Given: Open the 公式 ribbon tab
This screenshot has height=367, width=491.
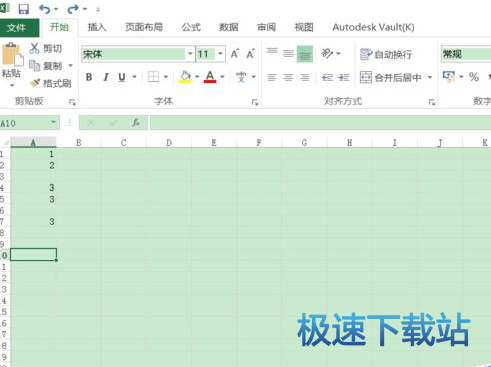Looking at the screenshot, I should coord(191,27).
